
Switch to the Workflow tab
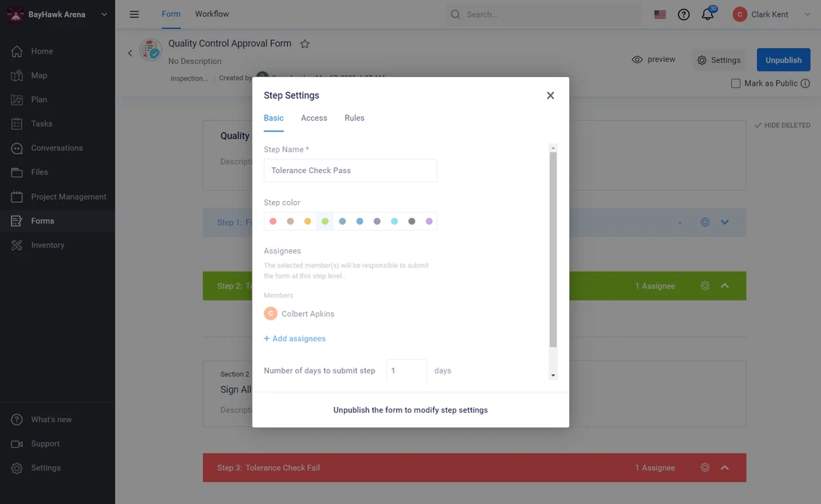tap(212, 14)
